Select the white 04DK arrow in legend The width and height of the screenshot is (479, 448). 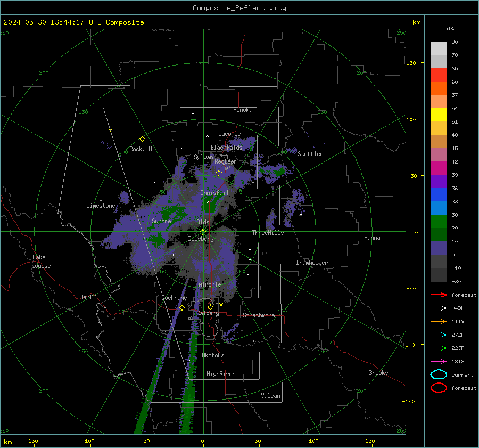[439, 308]
